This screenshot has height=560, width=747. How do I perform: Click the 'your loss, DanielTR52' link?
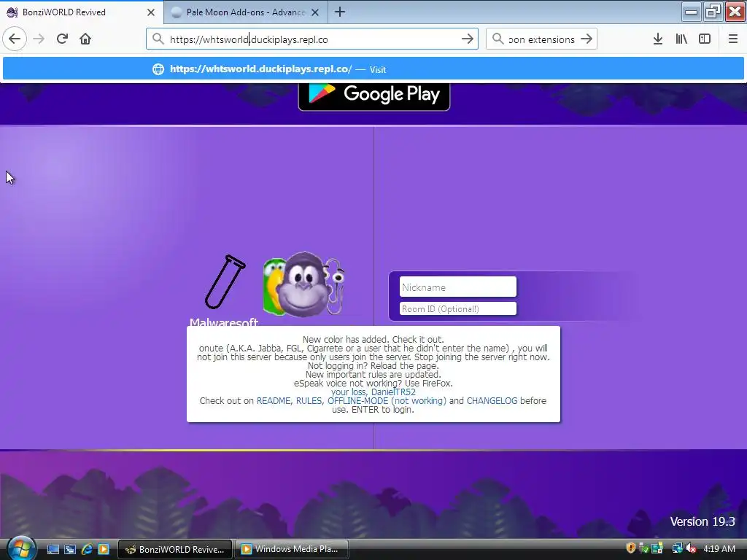[373, 392]
